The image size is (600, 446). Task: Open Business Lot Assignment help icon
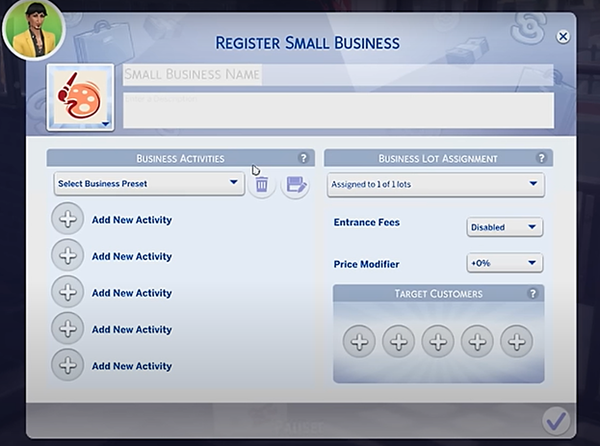(541, 158)
